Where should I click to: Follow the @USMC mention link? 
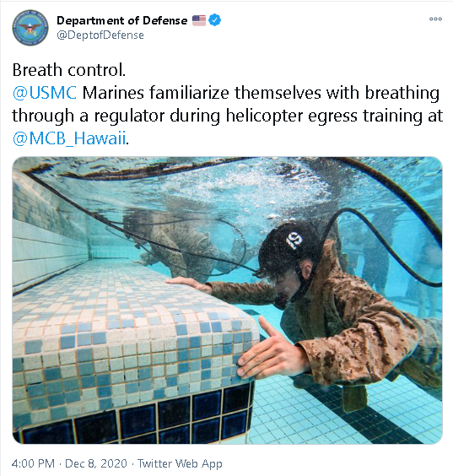45,93
